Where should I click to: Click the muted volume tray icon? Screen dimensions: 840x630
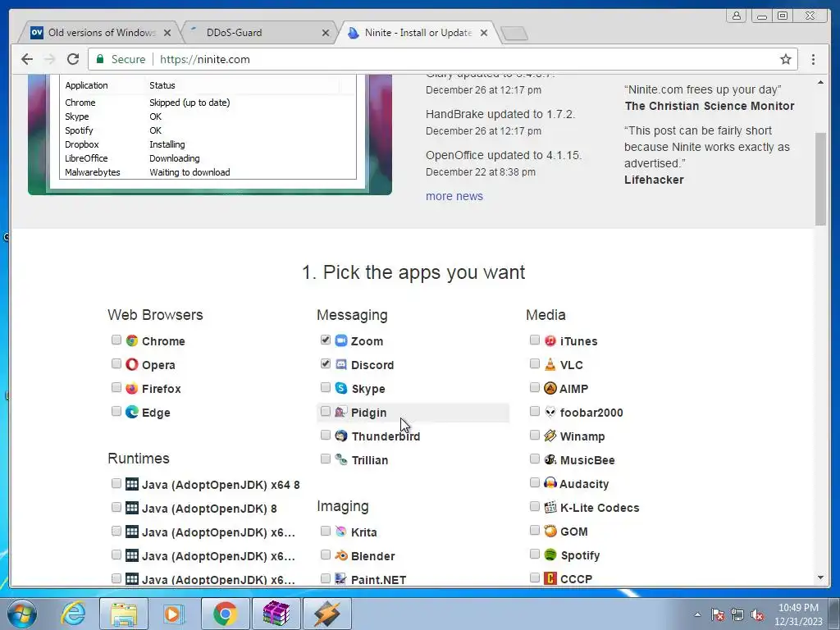pyautogui.click(x=757, y=614)
